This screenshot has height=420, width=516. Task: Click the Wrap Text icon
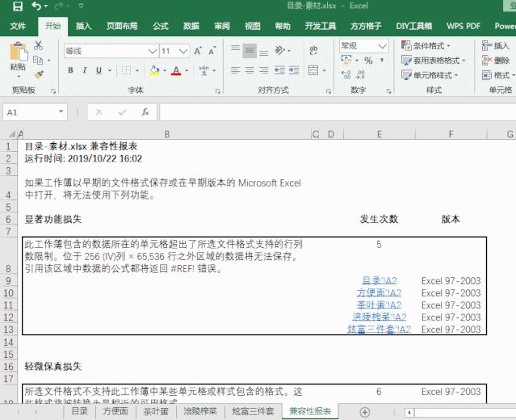[313, 50]
